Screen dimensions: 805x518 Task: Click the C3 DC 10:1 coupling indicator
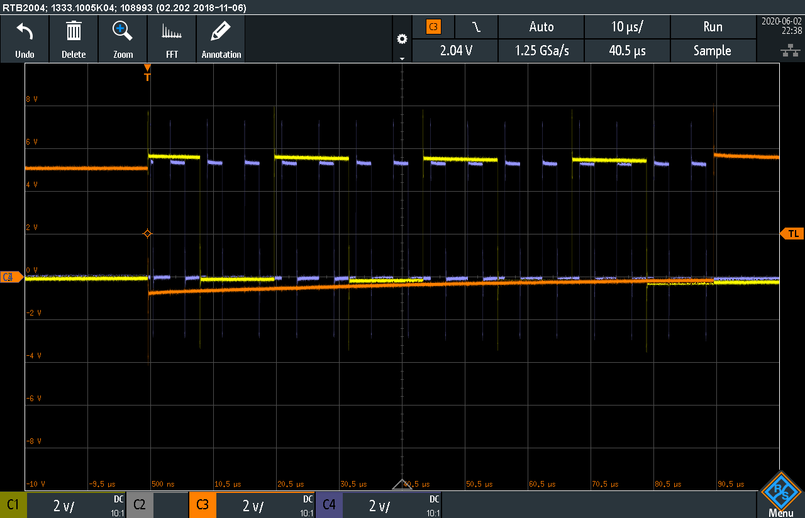(307, 506)
